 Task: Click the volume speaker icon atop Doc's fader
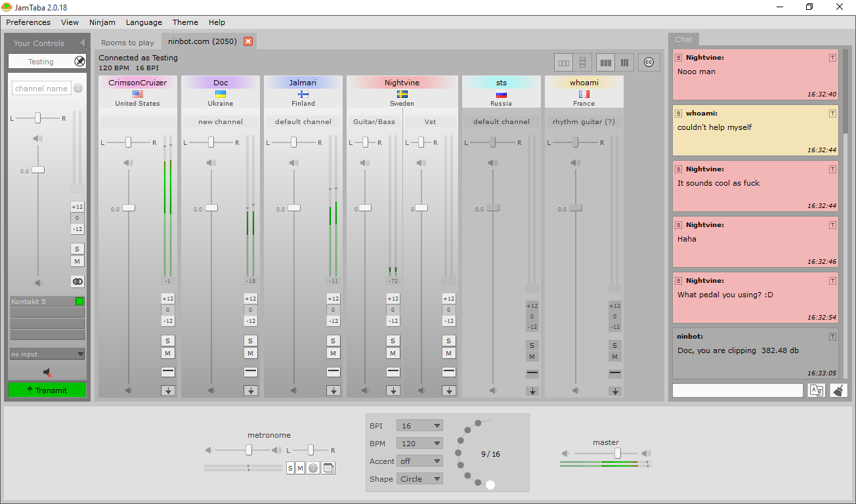[211, 163]
